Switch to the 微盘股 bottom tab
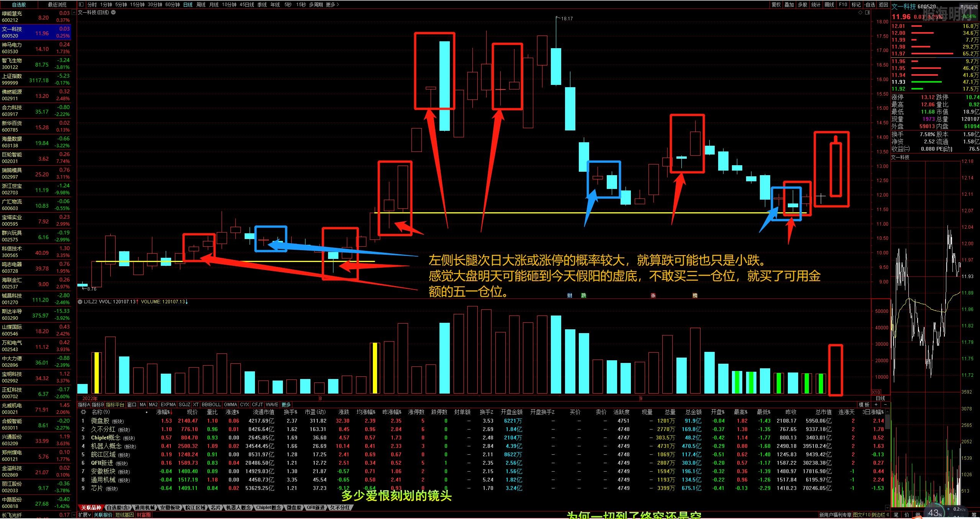Screen dimensions: 980x519 (x=294, y=508)
